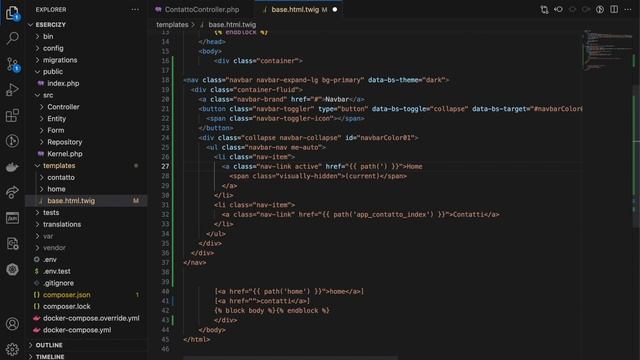Expand the translations folder
This screenshot has height=360, width=640.
click(62, 224)
